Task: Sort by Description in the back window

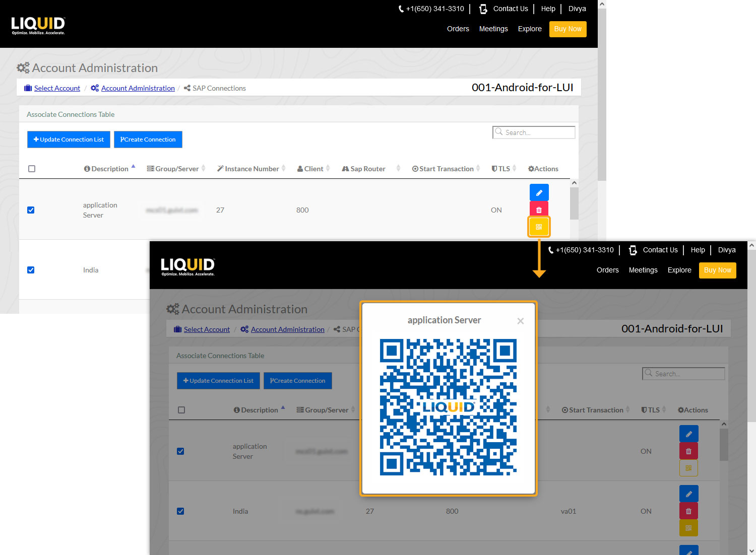Action: [x=109, y=169]
